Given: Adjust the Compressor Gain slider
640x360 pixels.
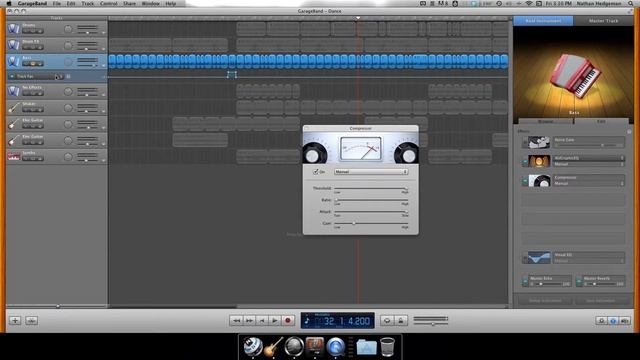Looking at the screenshot, I should click(x=371, y=224).
